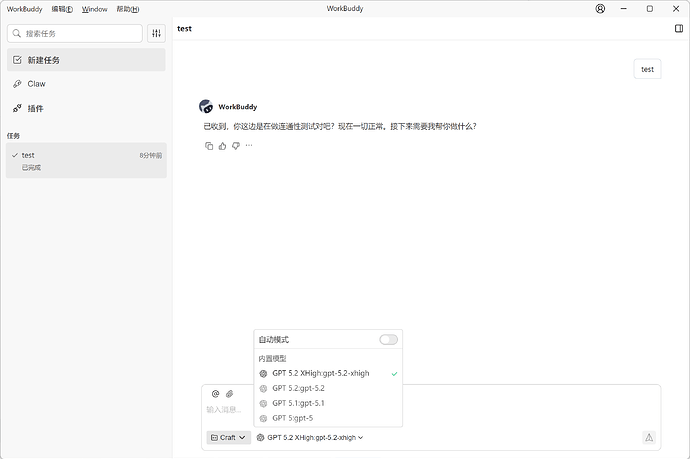Open the WorkBuddy menu in menu bar
The image size is (690, 459).
pos(24,9)
